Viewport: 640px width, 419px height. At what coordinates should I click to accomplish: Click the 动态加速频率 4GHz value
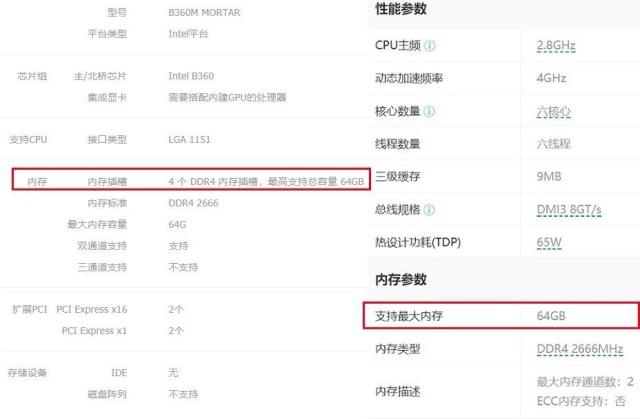551,78
